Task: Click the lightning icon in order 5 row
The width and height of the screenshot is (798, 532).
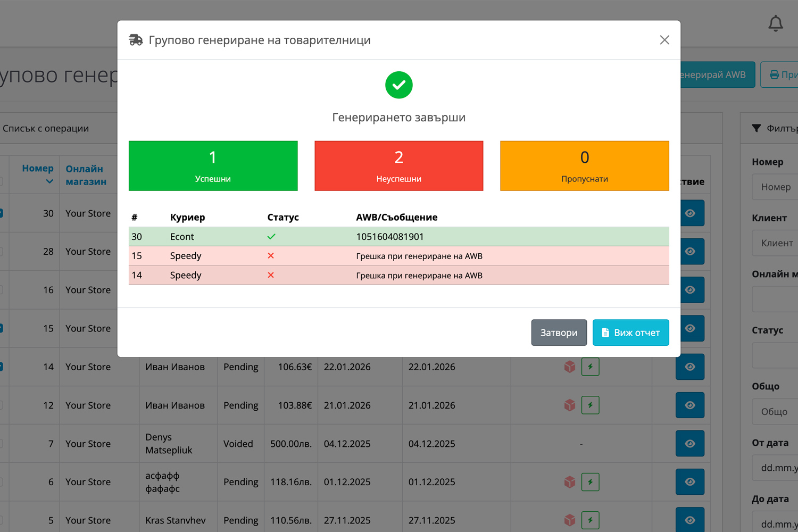Action: (x=590, y=520)
